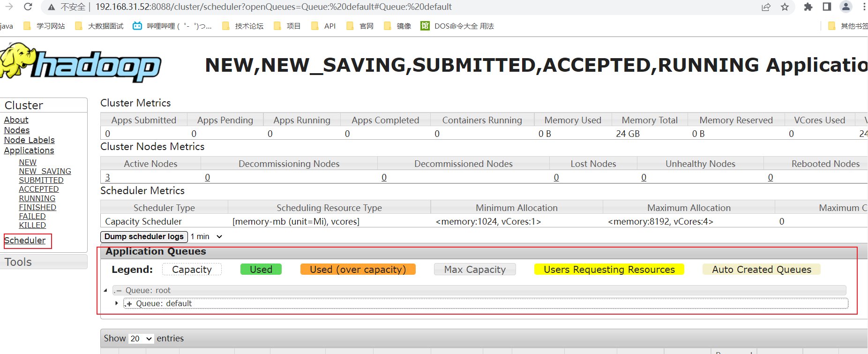Filter applications by ACCEPTED state

(39, 189)
